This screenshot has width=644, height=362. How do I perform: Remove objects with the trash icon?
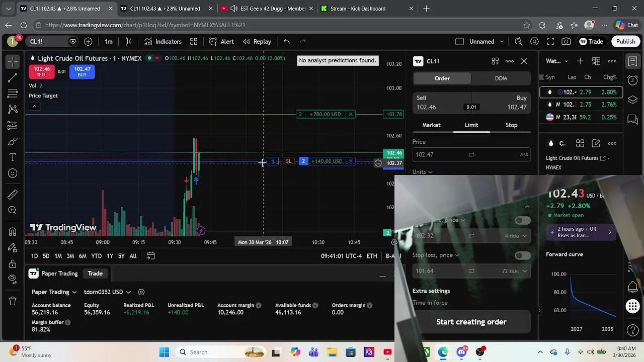point(13,301)
